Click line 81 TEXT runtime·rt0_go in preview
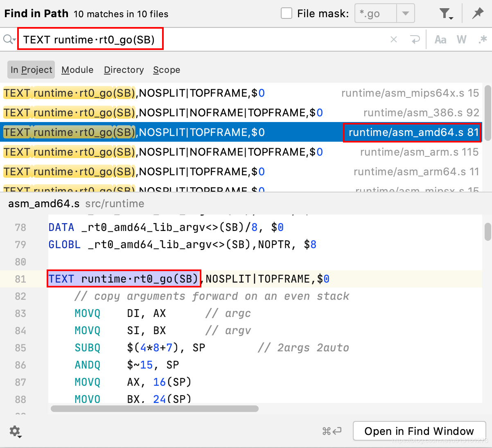This screenshot has height=448, width=492. 189,279
